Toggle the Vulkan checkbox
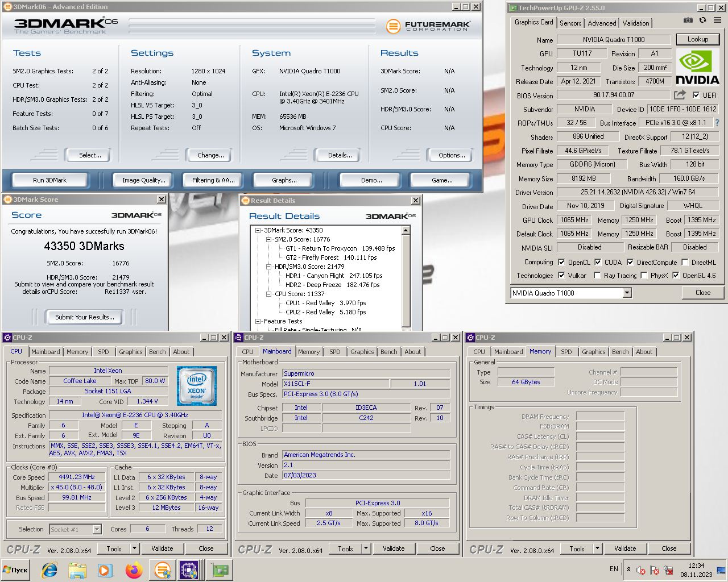728x582 pixels. pos(561,276)
